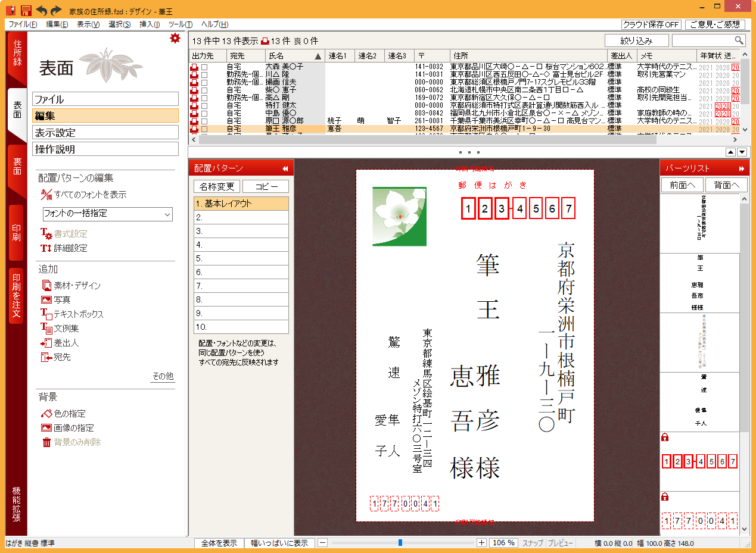756x553 pixels.
Task: Collapse the パーツリスト panel
Action: (x=742, y=168)
